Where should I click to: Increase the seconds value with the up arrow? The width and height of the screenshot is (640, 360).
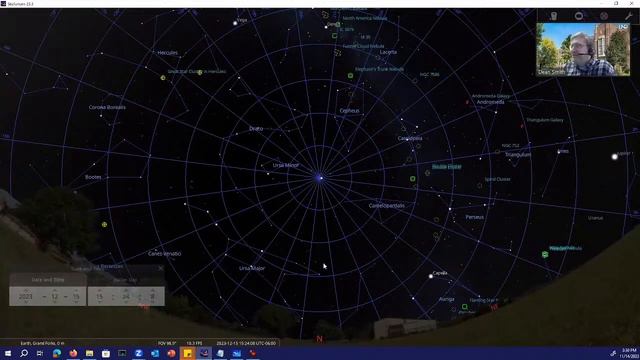point(153,290)
